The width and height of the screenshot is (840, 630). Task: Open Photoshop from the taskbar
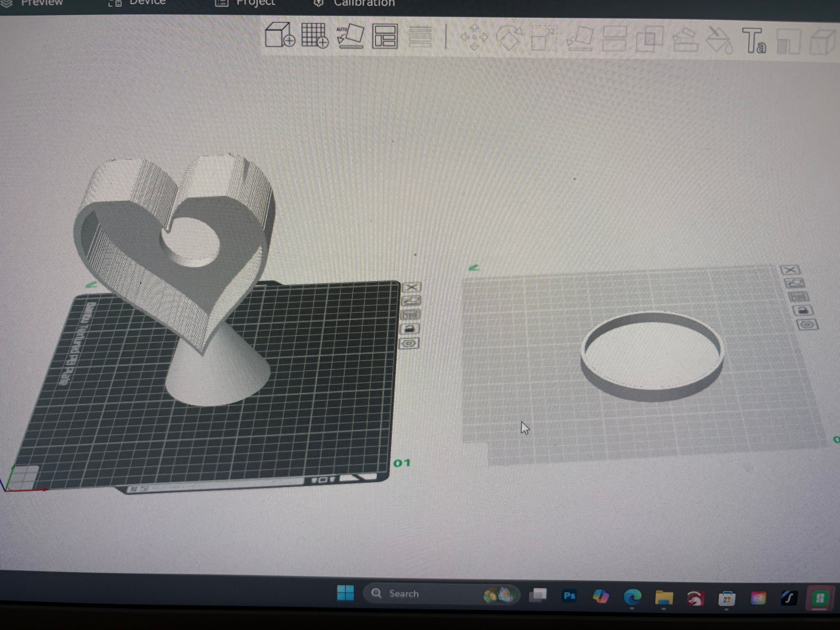click(569, 595)
